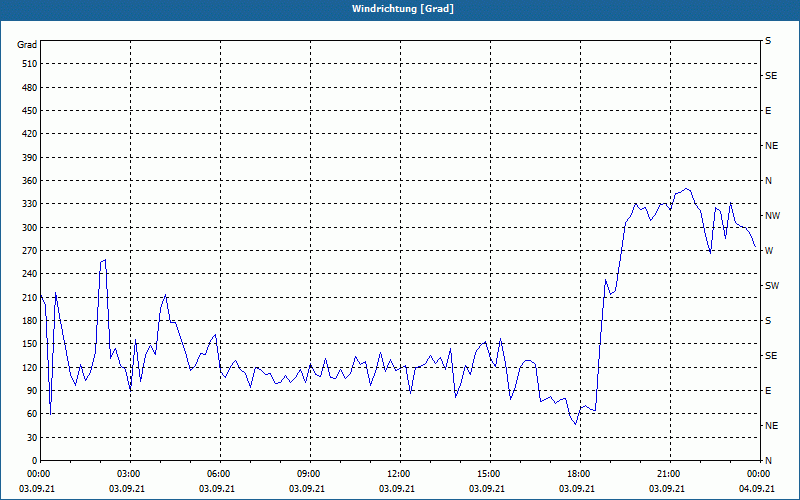Click the N compass label at 360 level
Image resolution: width=800 pixels, height=500 pixels.
768,181
